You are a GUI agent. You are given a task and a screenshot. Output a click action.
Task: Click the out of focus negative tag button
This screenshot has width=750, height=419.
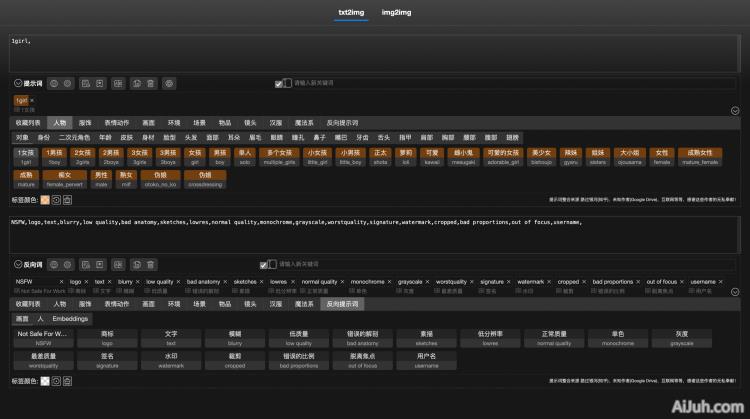[363, 361]
